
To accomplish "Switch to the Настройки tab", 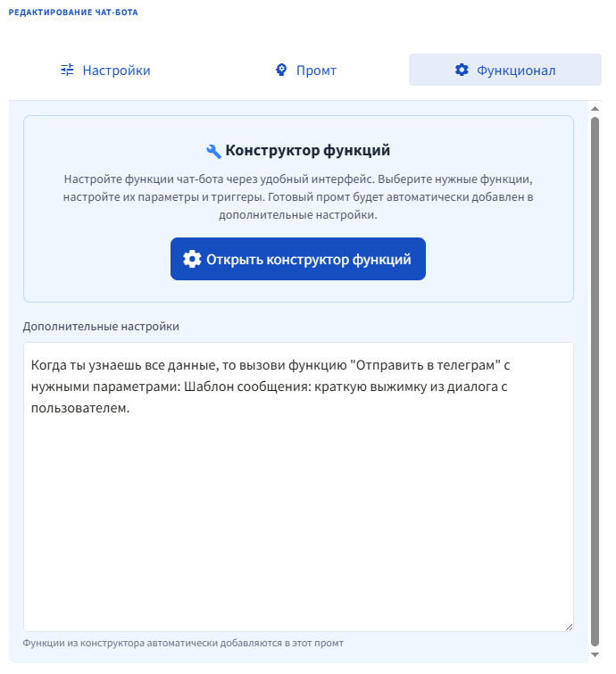I will (105, 71).
